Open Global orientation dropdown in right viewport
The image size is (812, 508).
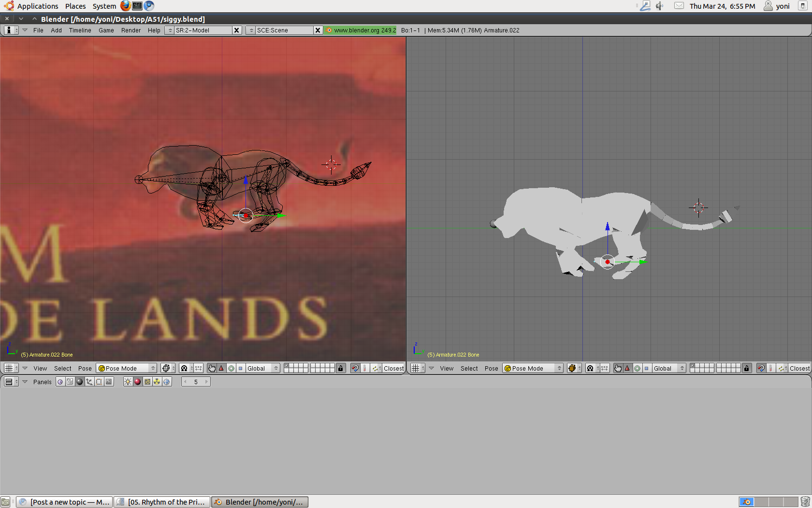[669, 368]
